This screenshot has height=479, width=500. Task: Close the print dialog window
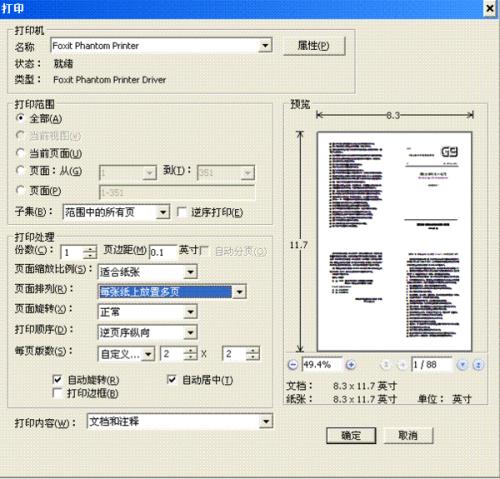[490, 8]
